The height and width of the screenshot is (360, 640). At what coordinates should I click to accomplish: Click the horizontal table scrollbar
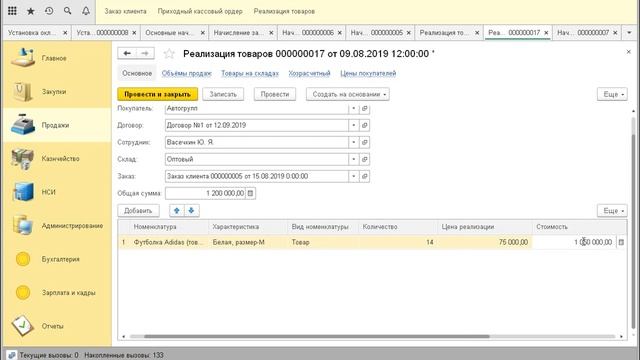317,337
